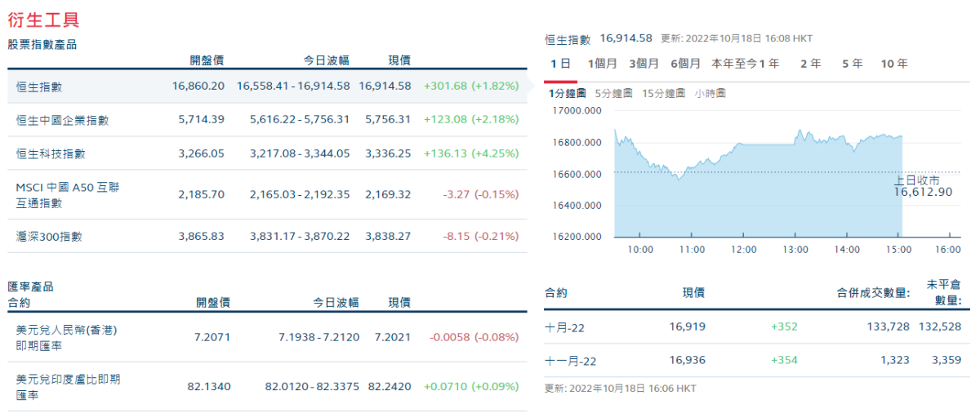Open the 滬深300指數 row
This screenshot has height=413, width=980.
[x=50, y=237]
